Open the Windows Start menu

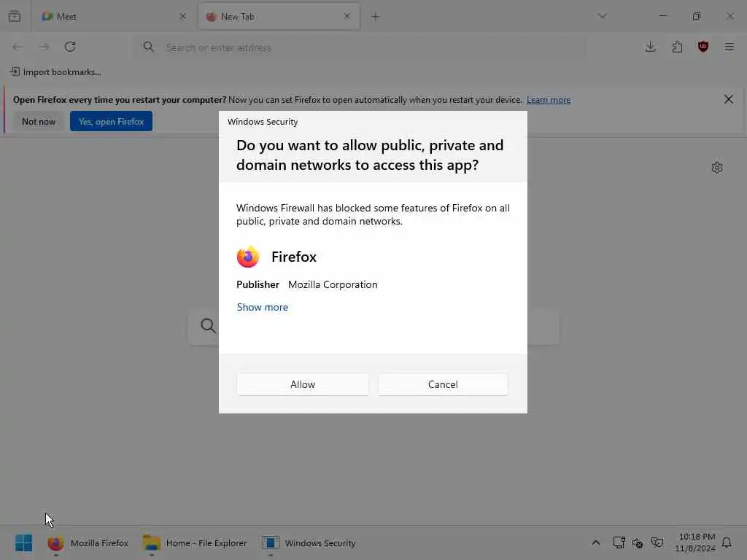[24, 542]
